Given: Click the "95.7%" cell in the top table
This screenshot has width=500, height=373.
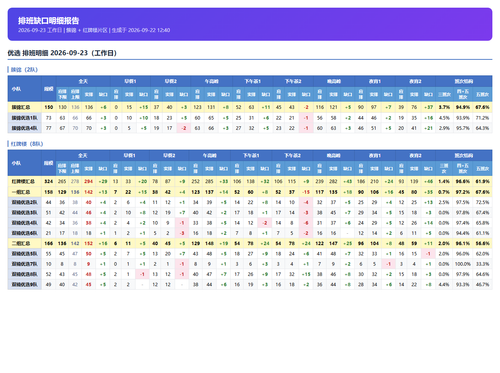Looking at the screenshot, I should tap(463, 128).
